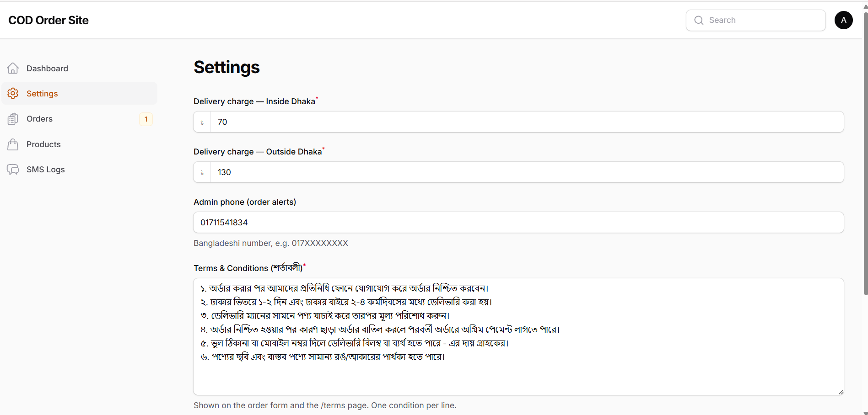Click the Products shopping bag icon
Screen dimensions: 868x415
coord(13,144)
